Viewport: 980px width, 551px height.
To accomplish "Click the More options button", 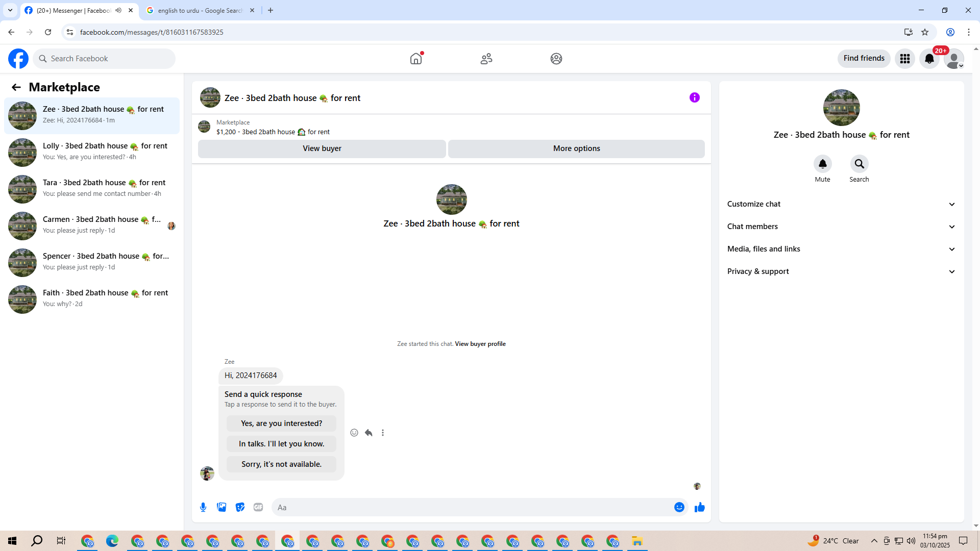I will click(577, 148).
